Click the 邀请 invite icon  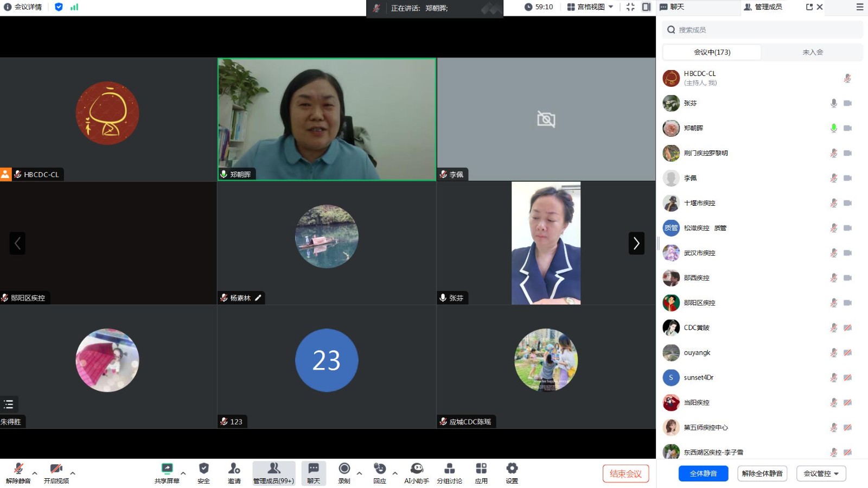click(x=234, y=472)
